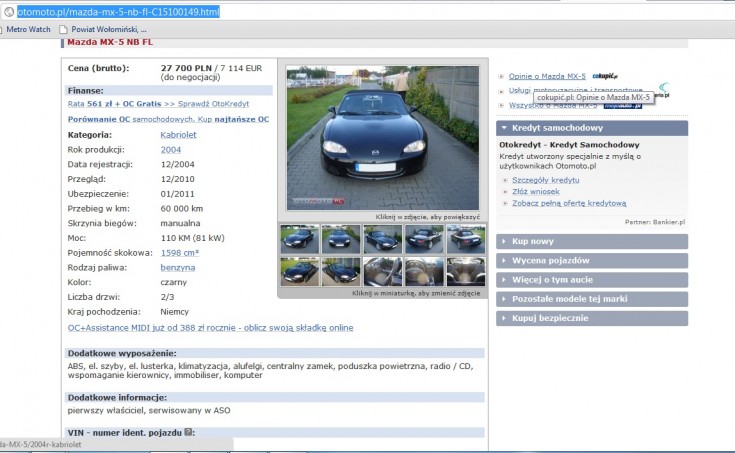Click the site info icon in address bar
The width and height of the screenshot is (735, 453).
click(x=9, y=12)
